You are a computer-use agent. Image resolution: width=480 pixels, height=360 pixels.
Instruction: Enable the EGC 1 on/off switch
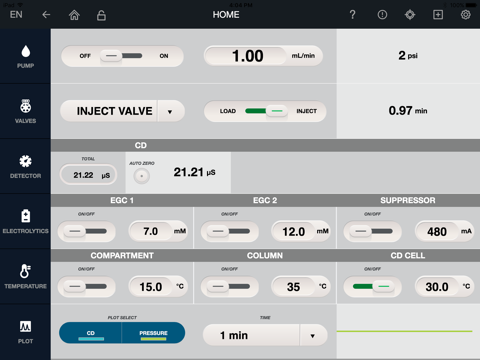87,231
